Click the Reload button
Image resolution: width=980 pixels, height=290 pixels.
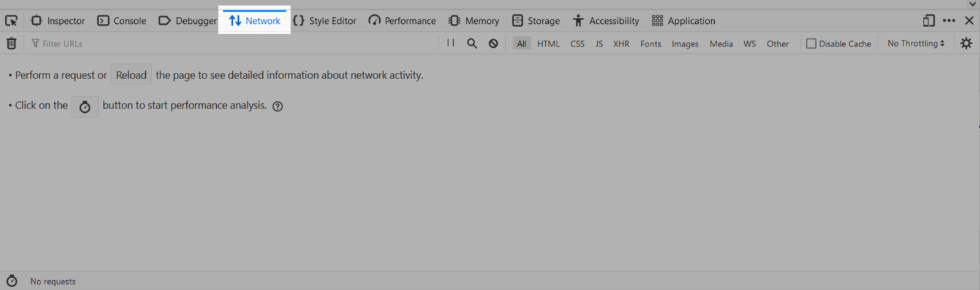tap(131, 75)
